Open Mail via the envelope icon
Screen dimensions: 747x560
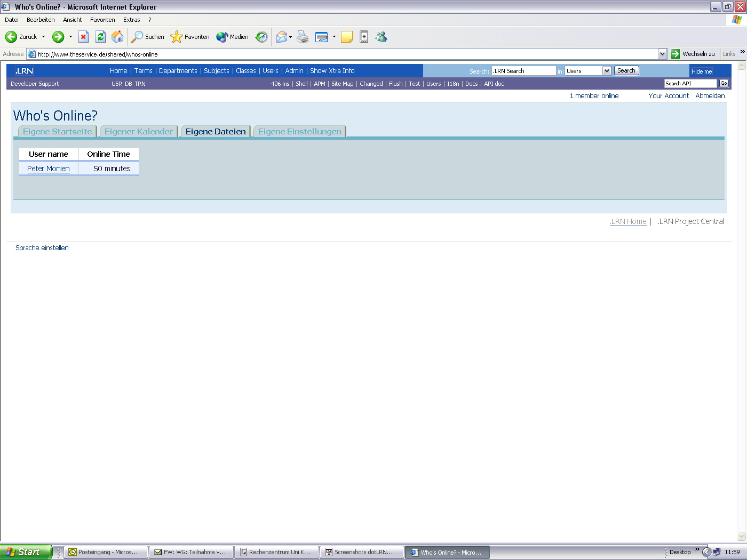[x=282, y=37]
